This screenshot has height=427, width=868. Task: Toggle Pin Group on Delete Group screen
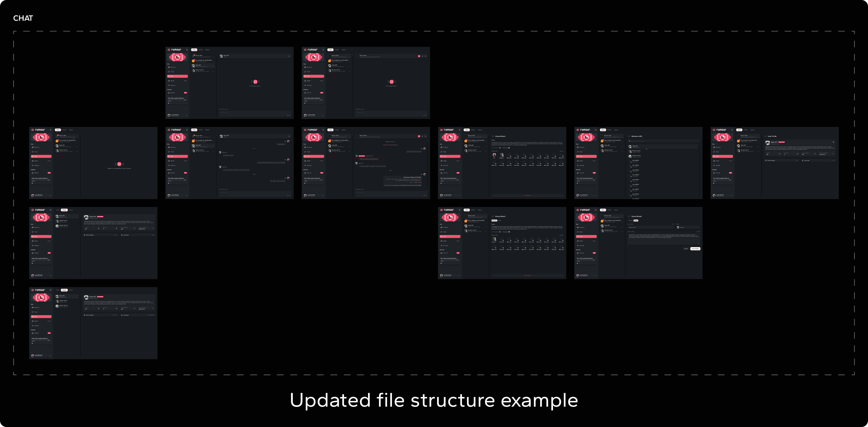[x=509, y=232]
